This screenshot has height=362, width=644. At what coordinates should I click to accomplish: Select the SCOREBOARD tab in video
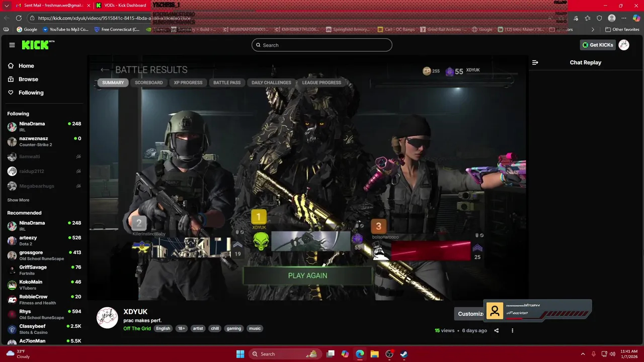(x=149, y=83)
